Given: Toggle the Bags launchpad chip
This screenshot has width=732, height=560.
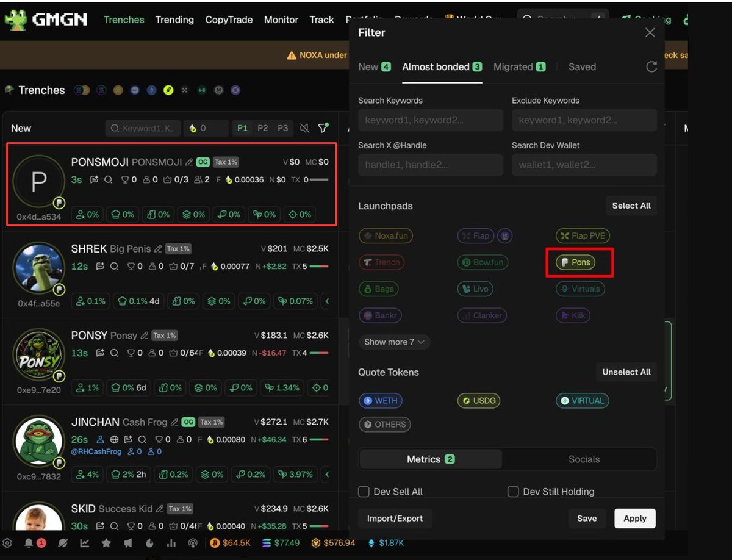Looking at the screenshot, I should 379,289.
